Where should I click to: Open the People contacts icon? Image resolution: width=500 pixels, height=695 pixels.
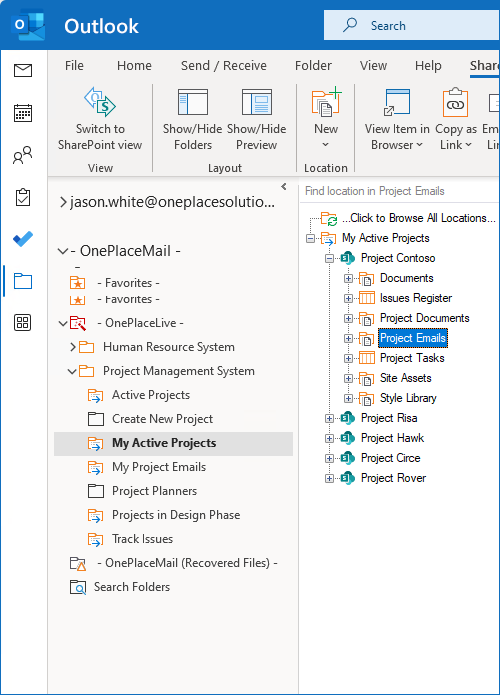point(23,155)
